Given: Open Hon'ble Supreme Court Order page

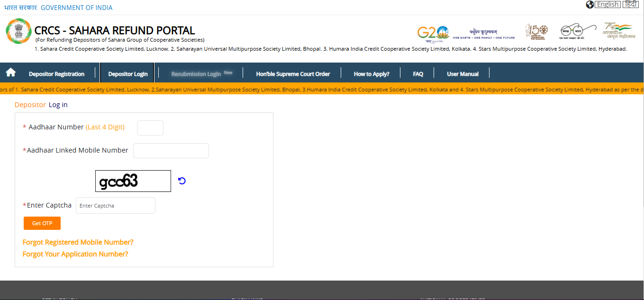Looking at the screenshot, I should click(x=293, y=74).
